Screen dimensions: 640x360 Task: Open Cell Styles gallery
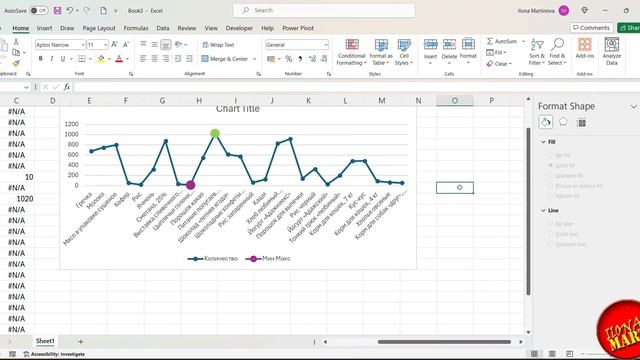tap(404, 52)
